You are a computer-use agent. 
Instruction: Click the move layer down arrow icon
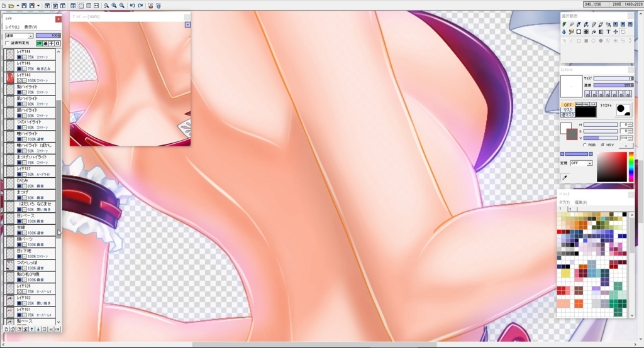pos(38,329)
